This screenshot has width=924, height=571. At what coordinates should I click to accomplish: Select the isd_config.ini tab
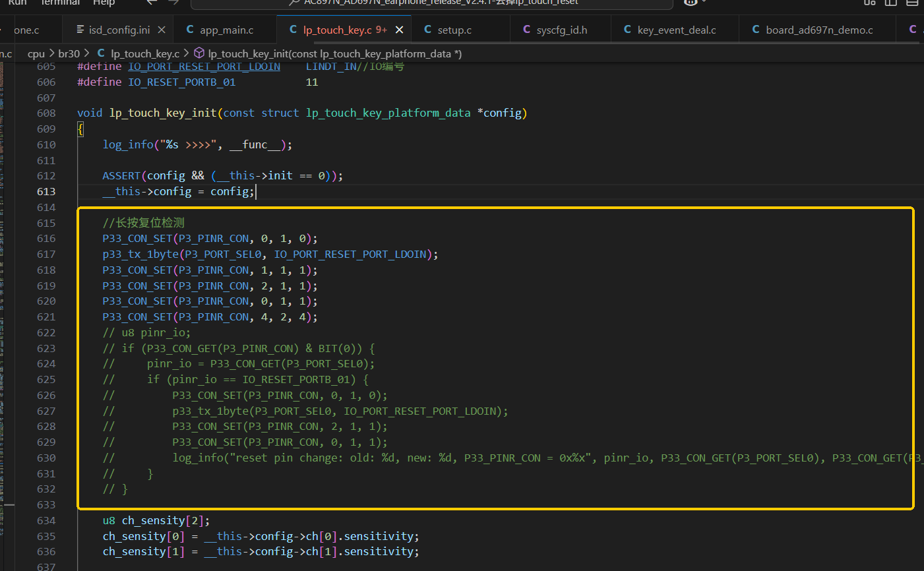119,30
